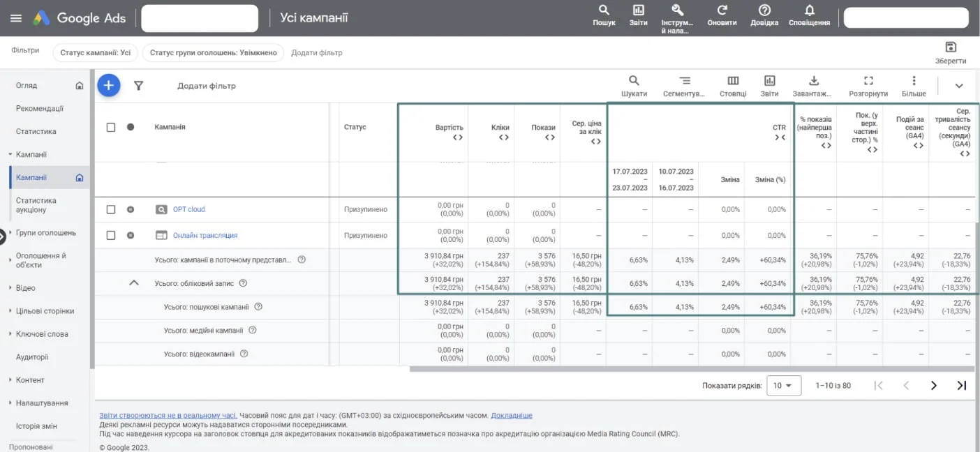Open Рекомендації in sidebar
Image resolution: width=980 pixels, height=452 pixels.
(40, 109)
